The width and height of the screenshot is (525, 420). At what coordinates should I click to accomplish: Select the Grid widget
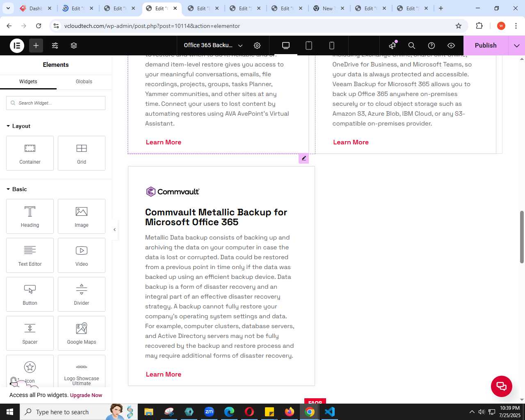click(82, 153)
